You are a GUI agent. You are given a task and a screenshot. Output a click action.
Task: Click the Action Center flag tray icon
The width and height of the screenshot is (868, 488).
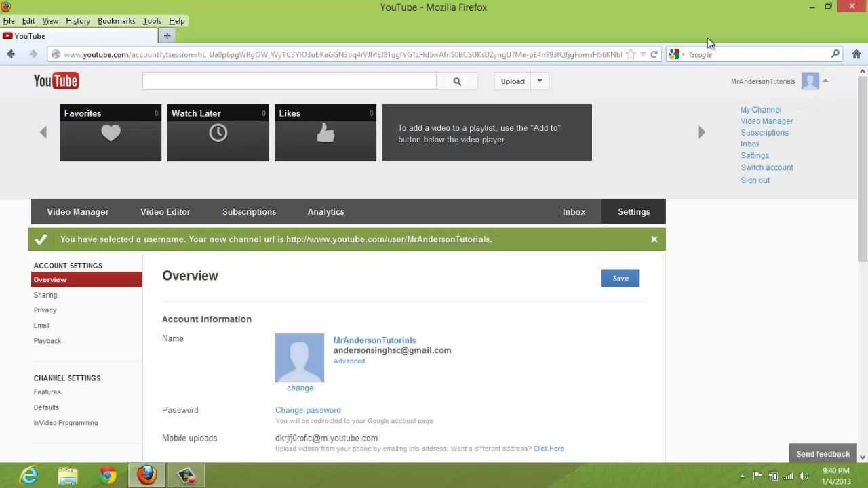[757, 476]
